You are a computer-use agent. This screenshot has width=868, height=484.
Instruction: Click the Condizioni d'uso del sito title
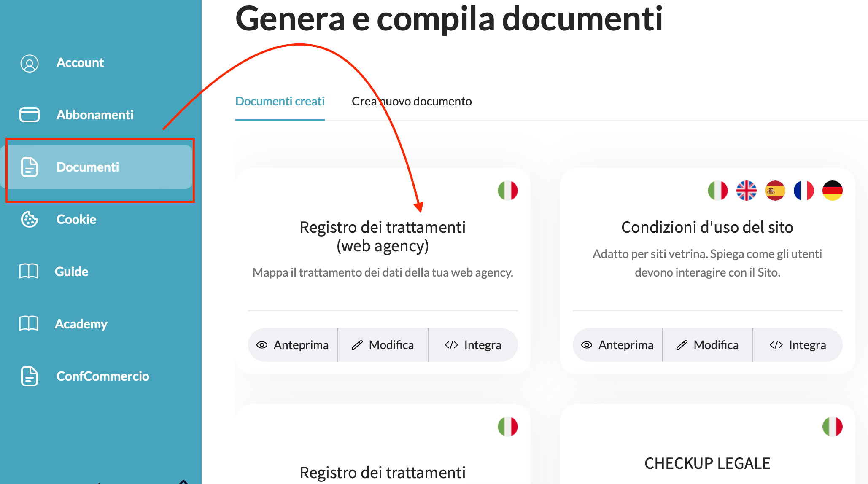pyautogui.click(x=707, y=227)
